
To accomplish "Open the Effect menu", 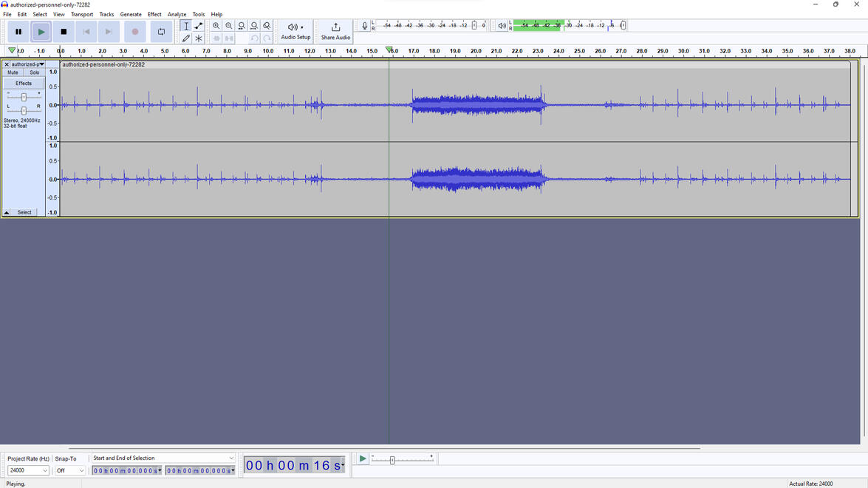I will (154, 14).
